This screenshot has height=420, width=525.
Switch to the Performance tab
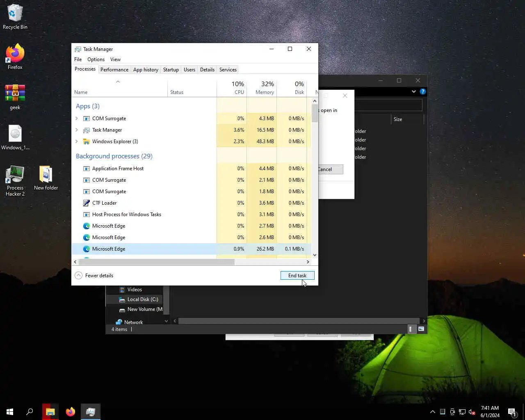pos(114,70)
